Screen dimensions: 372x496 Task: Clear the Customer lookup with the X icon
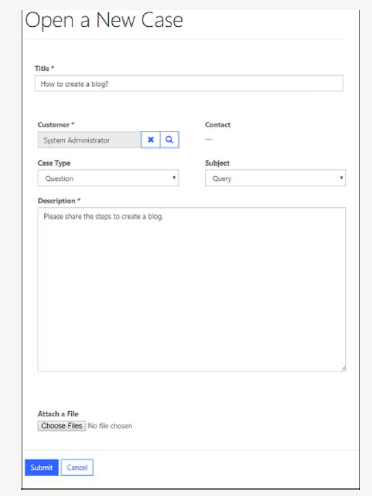[x=151, y=140]
